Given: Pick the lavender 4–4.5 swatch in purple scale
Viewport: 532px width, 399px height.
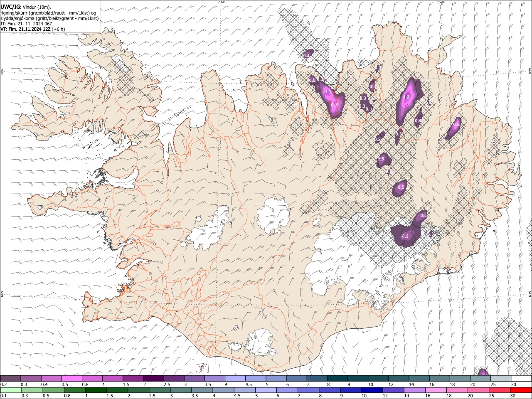Looking at the screenshot, I should [235, 379].
